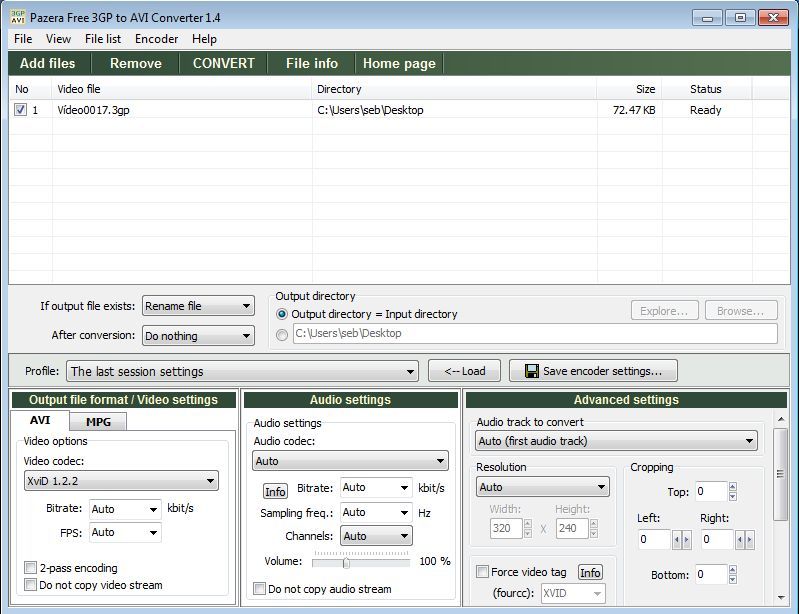Open the Channels dropdown
Viewport: 799px width, 614px height.
click(376, 536)
